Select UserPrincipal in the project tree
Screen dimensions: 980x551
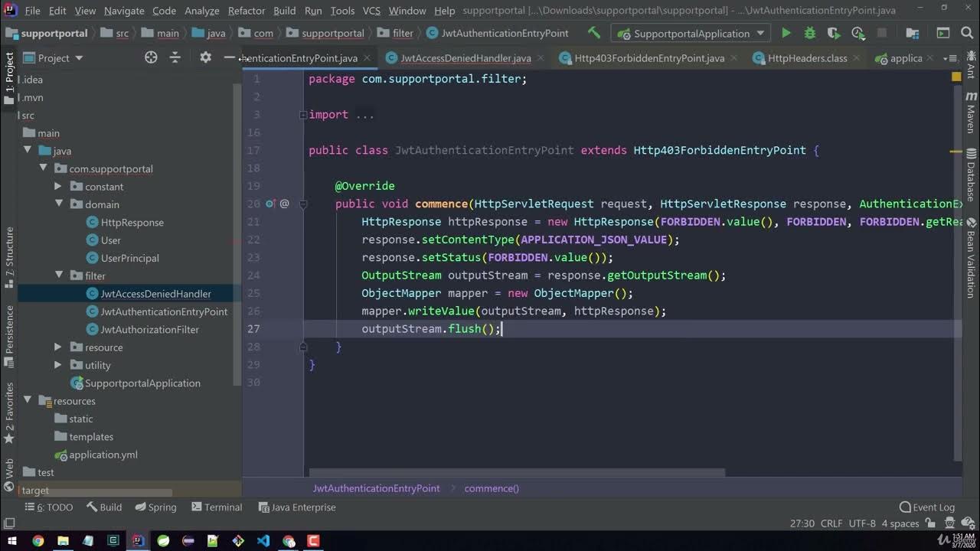(x=129, y=258)
